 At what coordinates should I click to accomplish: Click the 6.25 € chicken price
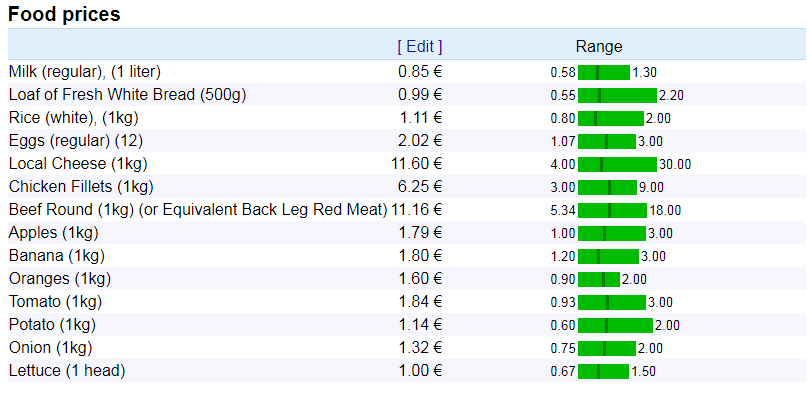click(420, 186)
